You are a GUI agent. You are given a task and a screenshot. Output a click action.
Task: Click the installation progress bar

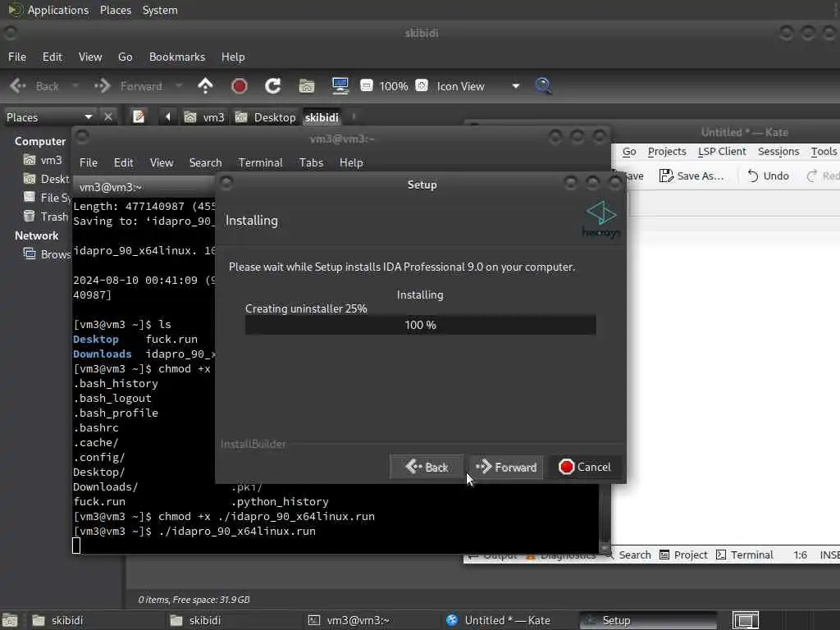[x=421, y=325]
